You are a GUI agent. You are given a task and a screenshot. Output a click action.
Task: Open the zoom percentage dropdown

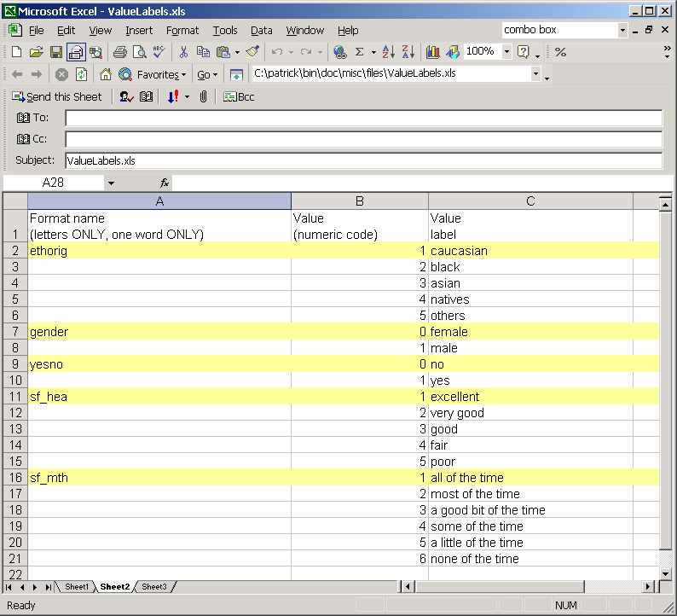pos(507,52)
